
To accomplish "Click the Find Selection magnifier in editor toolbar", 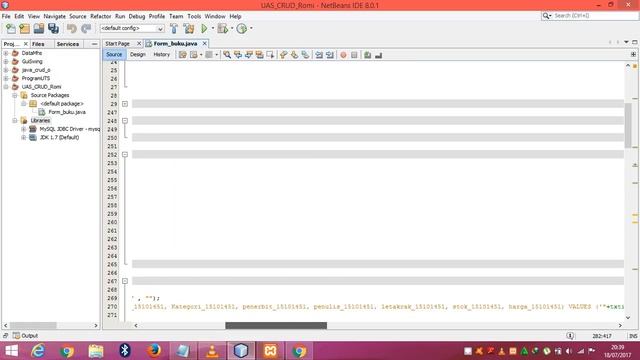I will point(227,55).
